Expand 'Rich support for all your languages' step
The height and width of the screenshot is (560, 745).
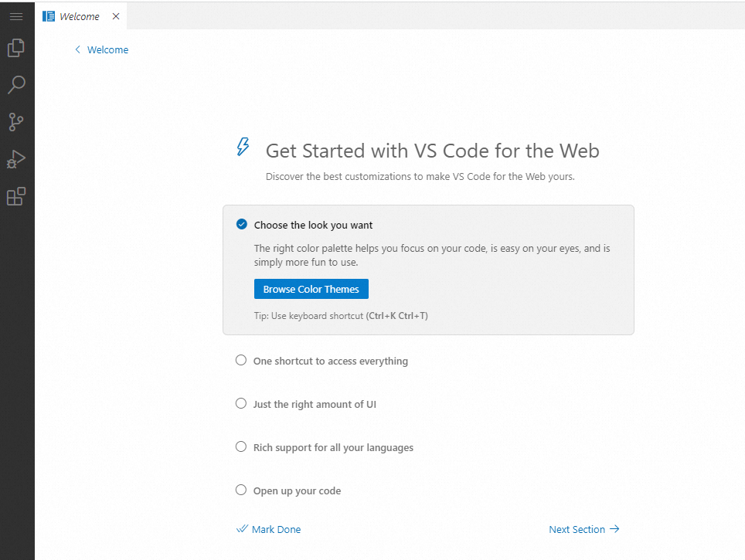[333, 447]
